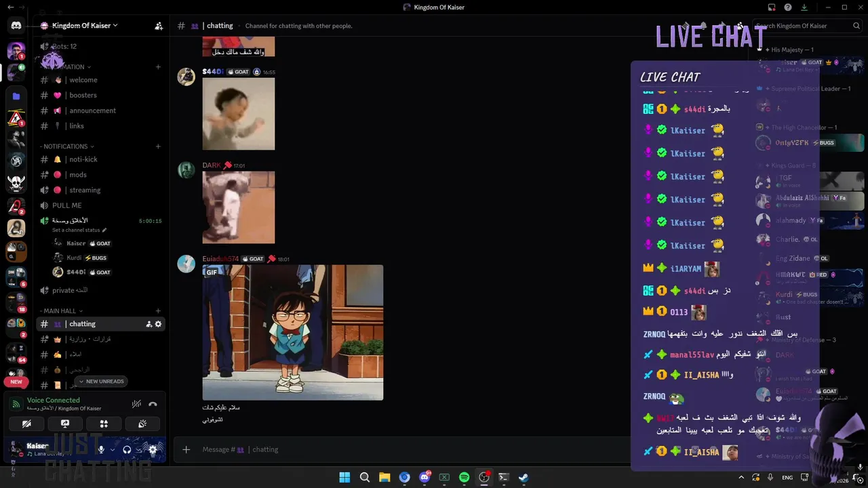
Task: Open Steam from taskbar
Action: (524, 477)
